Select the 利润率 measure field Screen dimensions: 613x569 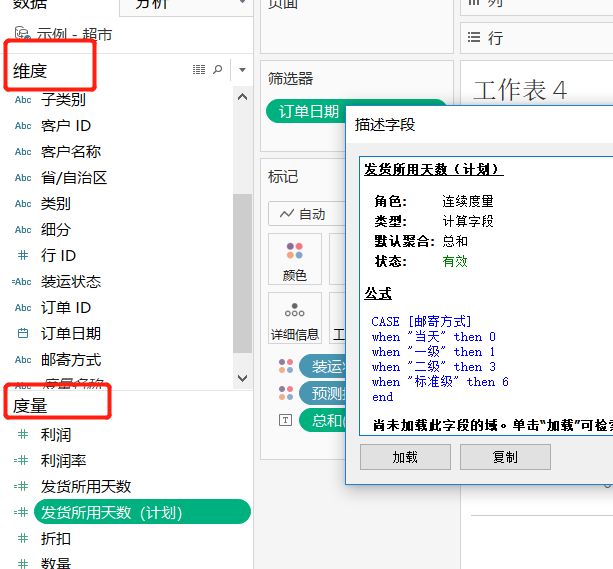(x=63, y=461)
